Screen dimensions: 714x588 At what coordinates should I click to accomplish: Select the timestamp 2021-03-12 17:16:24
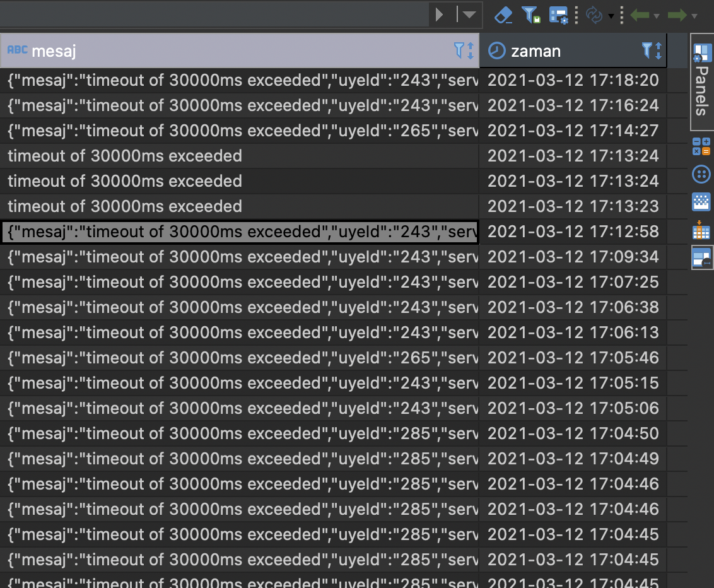573,105
